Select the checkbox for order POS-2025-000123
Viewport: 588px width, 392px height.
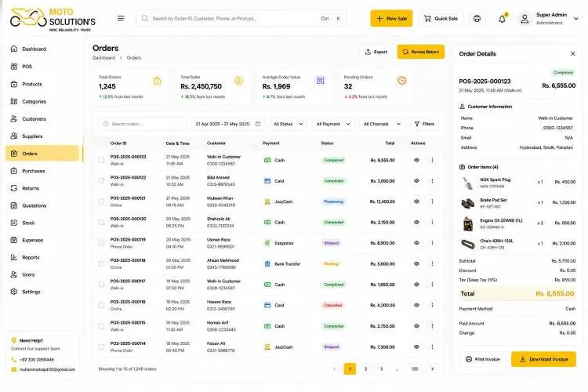pyautogui.click(x=101, y=160)
